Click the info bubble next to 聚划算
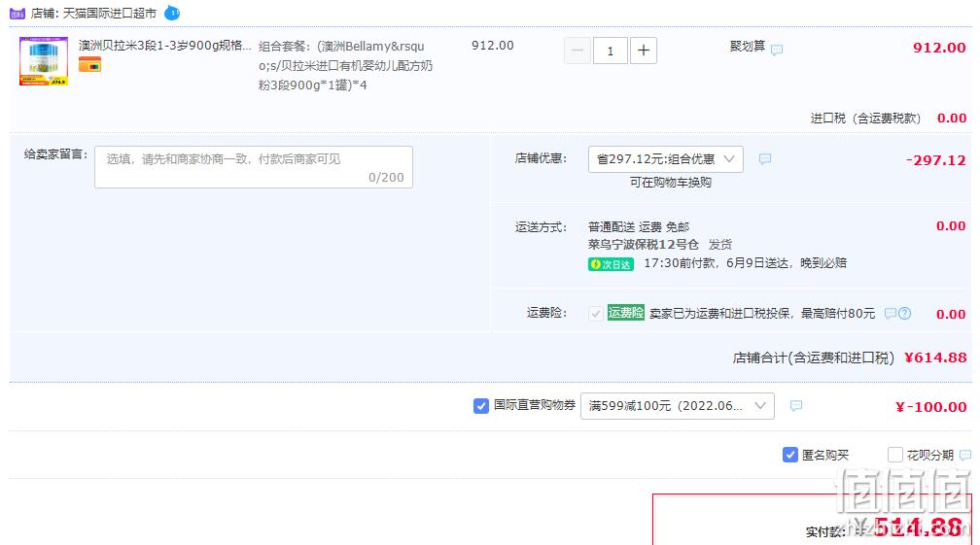The image size is (980, 545). (x=776, y=50)
